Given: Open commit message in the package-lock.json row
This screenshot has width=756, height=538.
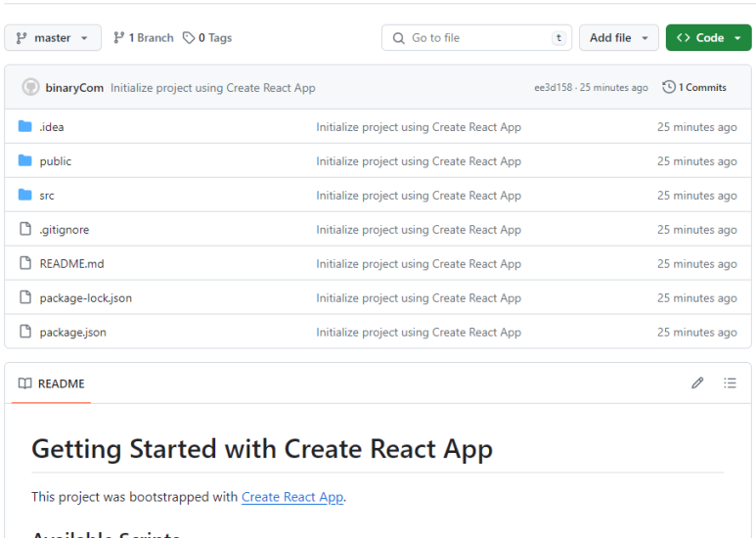Looking at the screenshot, I should [419, 298].
